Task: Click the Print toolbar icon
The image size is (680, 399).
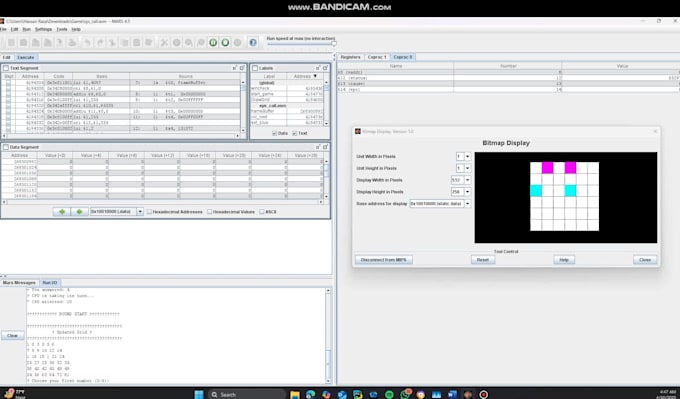Action: 72,43
